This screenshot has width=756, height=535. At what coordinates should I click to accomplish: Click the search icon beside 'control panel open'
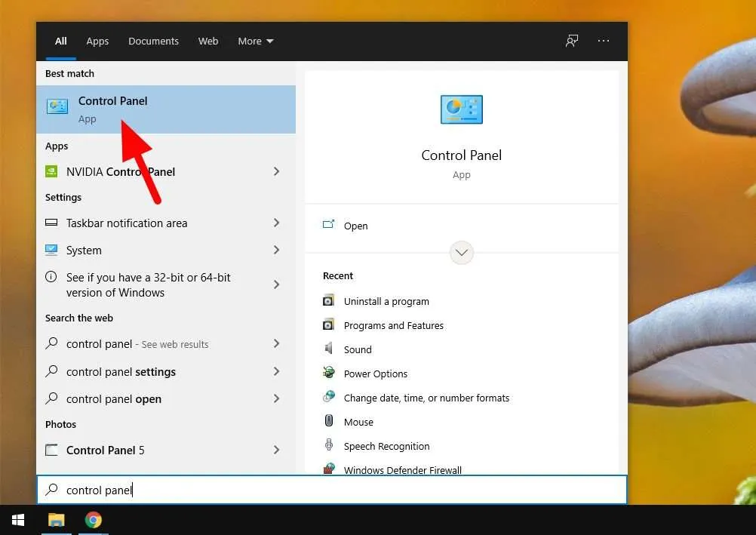point(51,398)
